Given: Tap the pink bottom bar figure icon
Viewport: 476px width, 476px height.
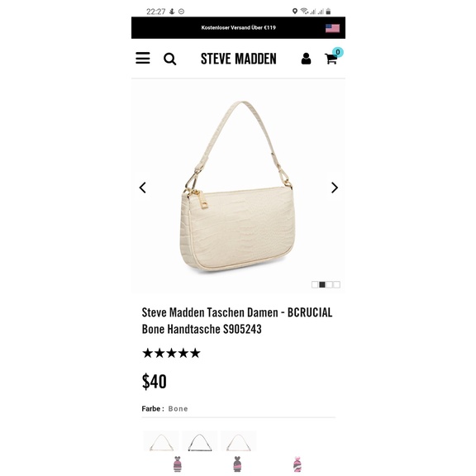Looking at the screenshot, I should (x=297, y=464).
